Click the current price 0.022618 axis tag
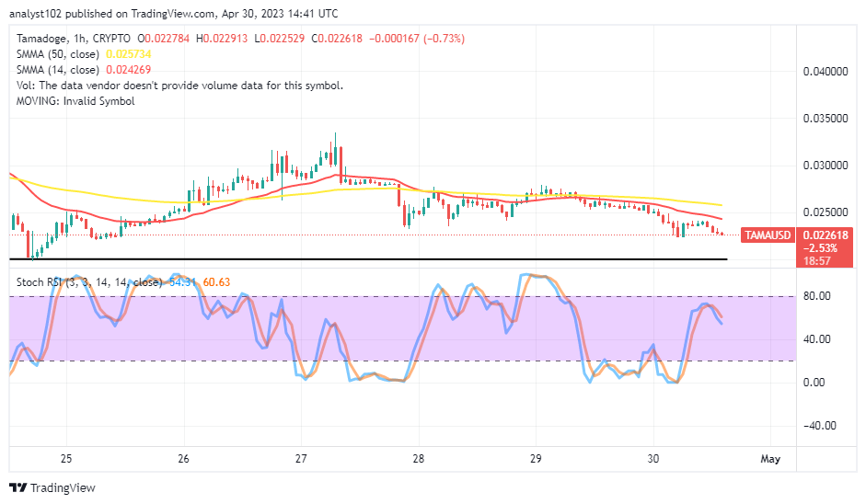Screen dimensions: 866x504 coord(826,235)
